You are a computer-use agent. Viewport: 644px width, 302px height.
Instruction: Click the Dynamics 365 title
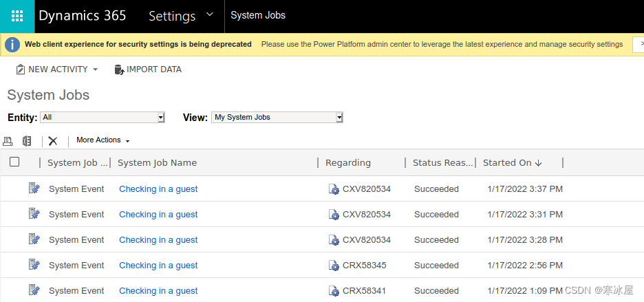click(82, 16)
